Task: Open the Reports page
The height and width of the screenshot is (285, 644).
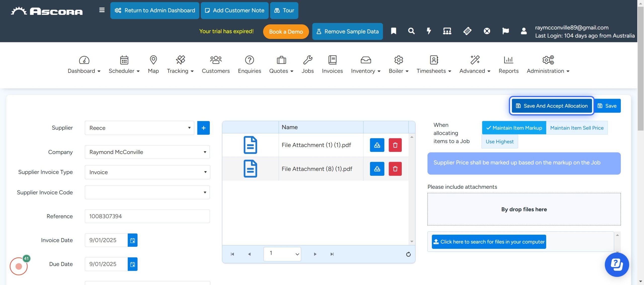Action: click(x=508, y=65)
